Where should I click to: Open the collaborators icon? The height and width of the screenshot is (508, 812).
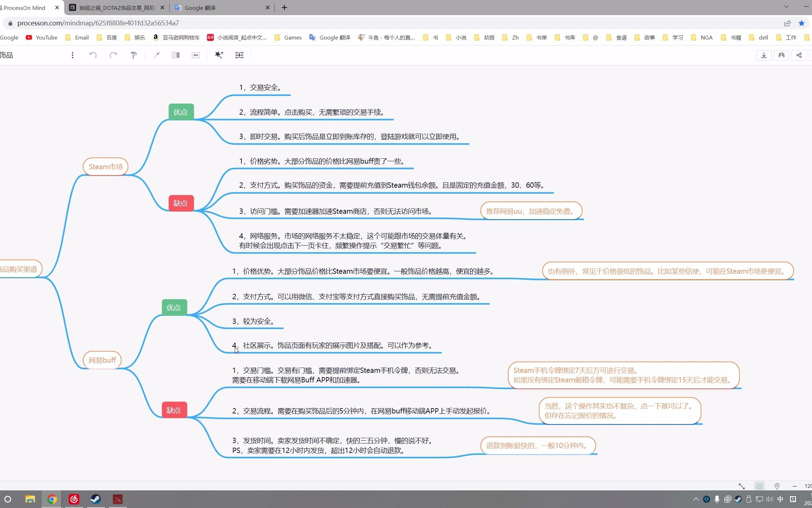coord(781,55)
